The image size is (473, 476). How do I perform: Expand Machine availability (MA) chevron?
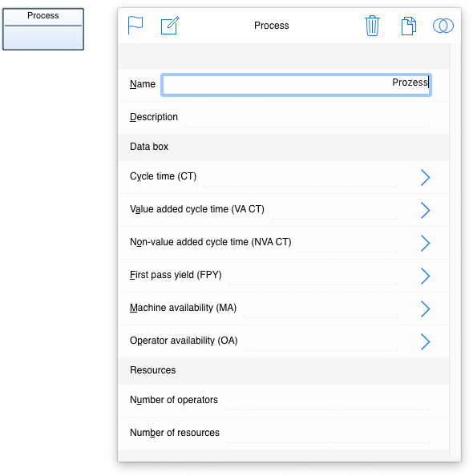point(426,309)
